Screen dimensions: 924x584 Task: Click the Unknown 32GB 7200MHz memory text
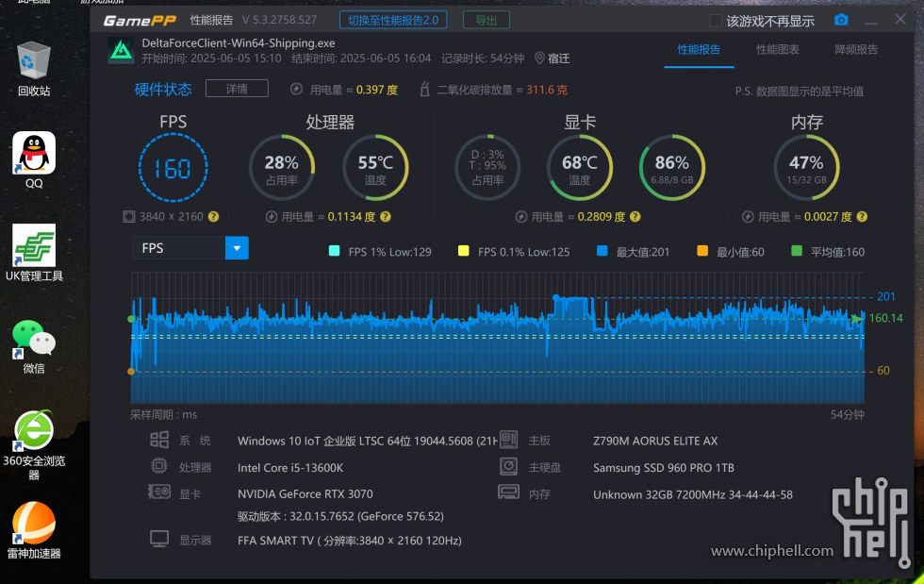(x=693, y=494)
